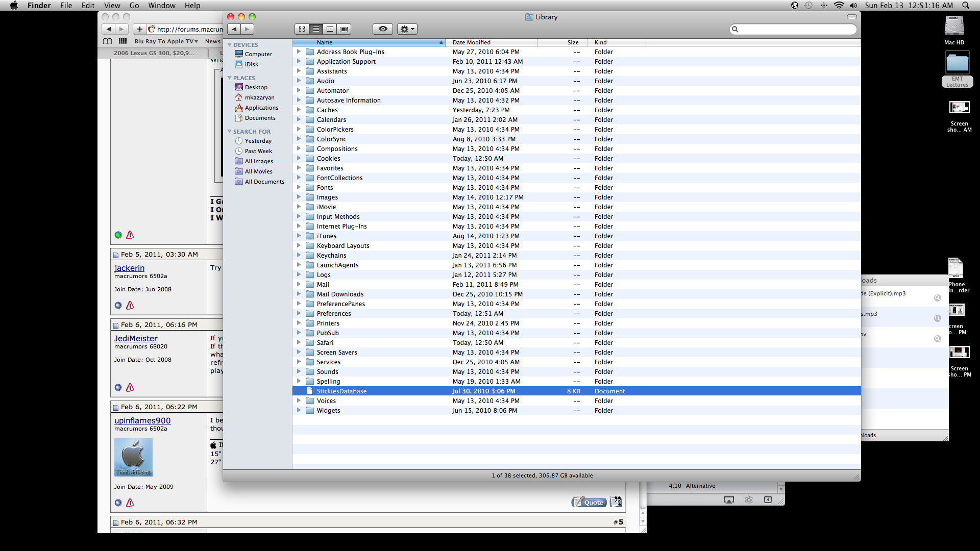The image size is (980, 551).
Task: Open the Finder menu
Action: coord(39,6)
